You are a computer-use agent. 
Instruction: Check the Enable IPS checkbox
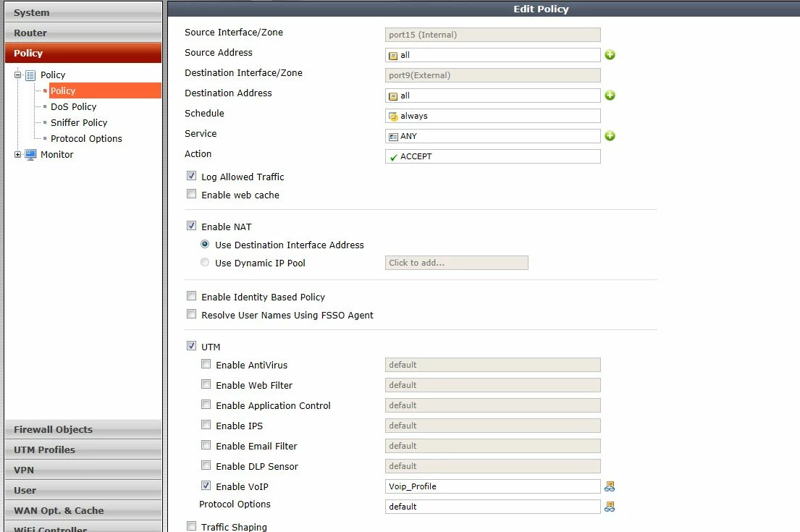point(206,425)
